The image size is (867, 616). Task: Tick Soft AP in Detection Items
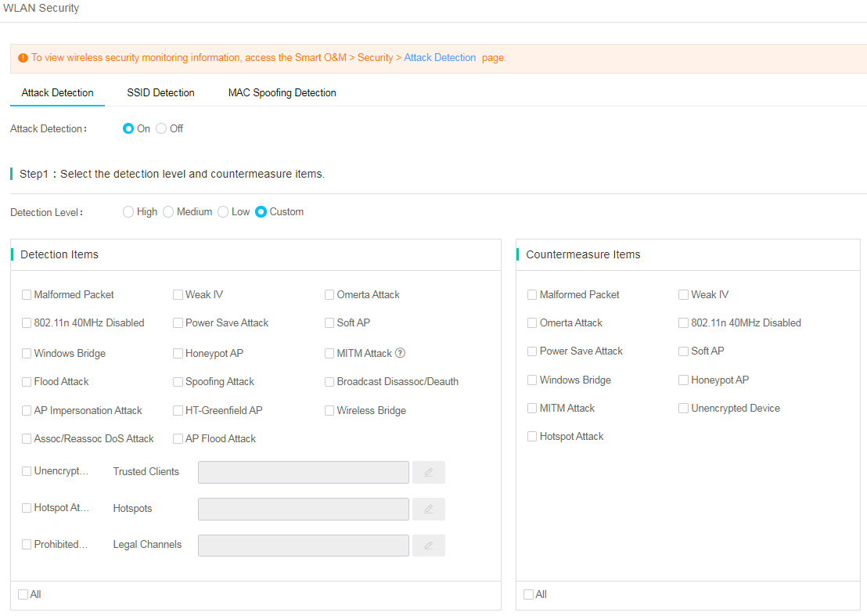[329, 323]
